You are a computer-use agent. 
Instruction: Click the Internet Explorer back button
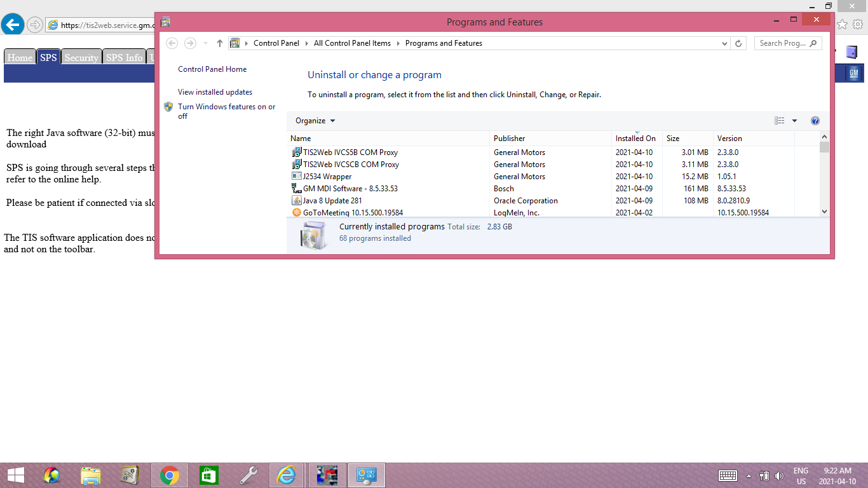[13, 25]
